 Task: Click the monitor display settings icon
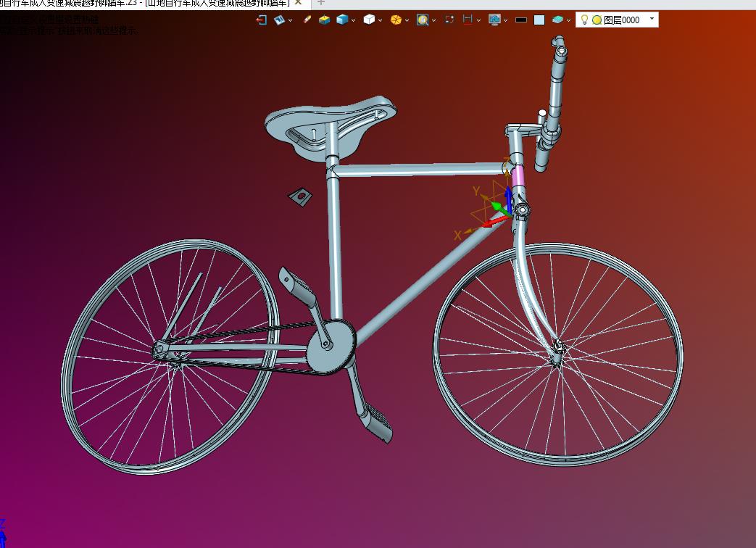tap(494, 20)
